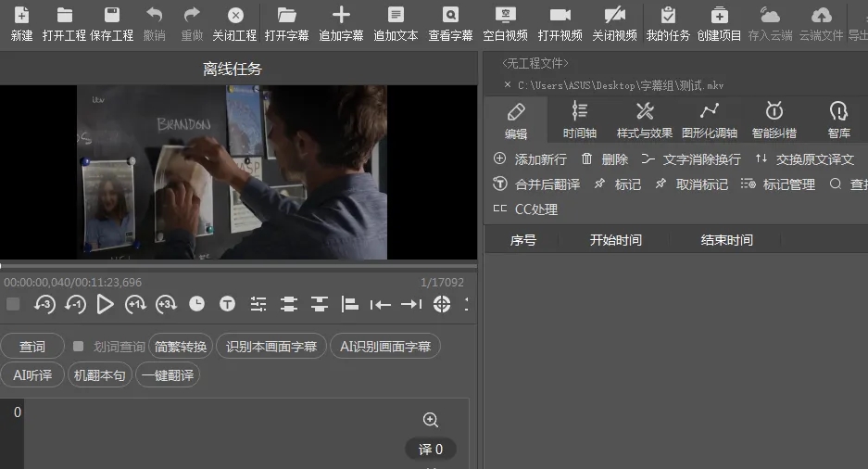Close the 测试.mkv file with the × icon
Screen dimensions: 868x469
507,85
